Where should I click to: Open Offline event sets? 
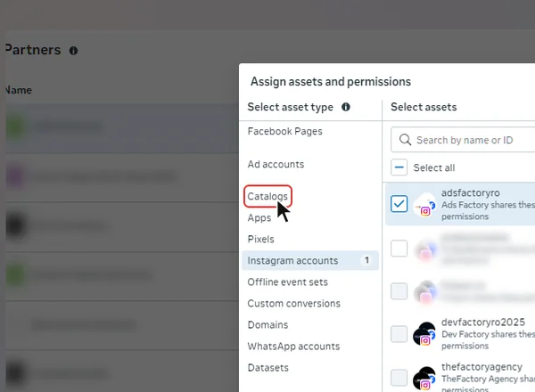point(288,282)
